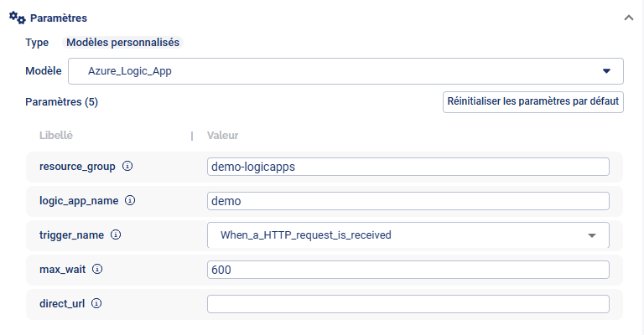Screen dimensions: 644x335
Task: Show info for logic_app_name parameter
Action: tap(130, 201)
